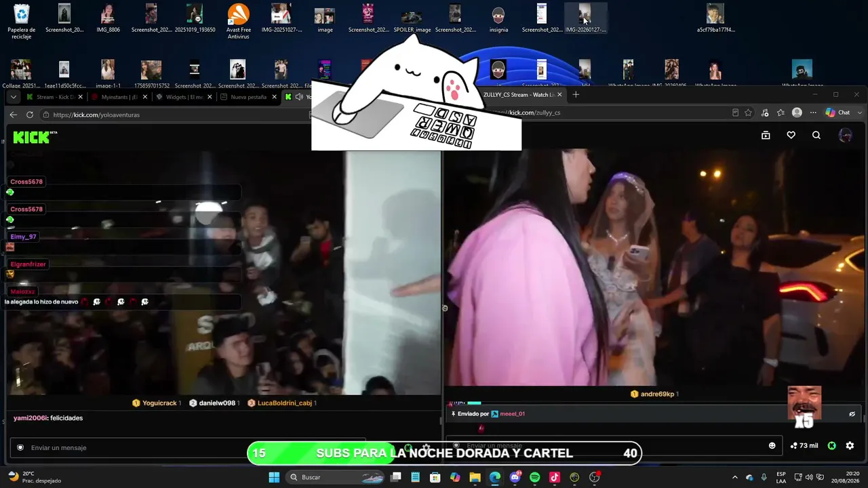Click the green Kick icon beside chat settings
Image resolution: width=868 pixels, height=488 pixels.
pyautogui.click(x=832, y=446)
